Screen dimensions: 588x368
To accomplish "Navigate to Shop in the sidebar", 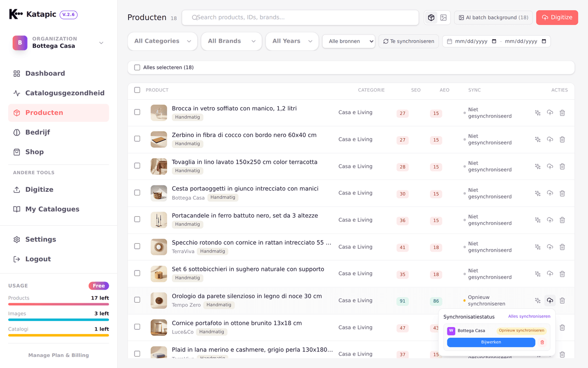I will click(58, 152).
